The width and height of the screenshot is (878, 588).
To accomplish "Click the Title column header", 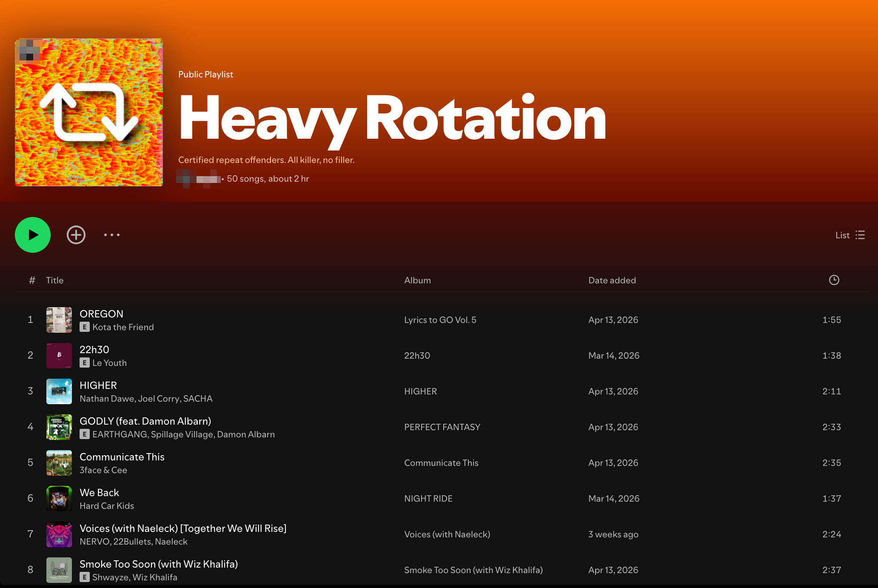I will point(55,280).
